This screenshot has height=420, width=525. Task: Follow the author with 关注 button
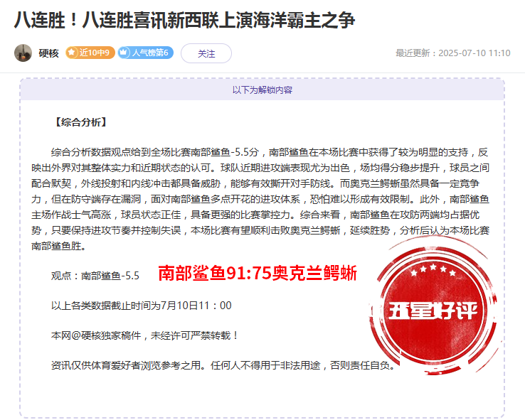coord(206,53)
